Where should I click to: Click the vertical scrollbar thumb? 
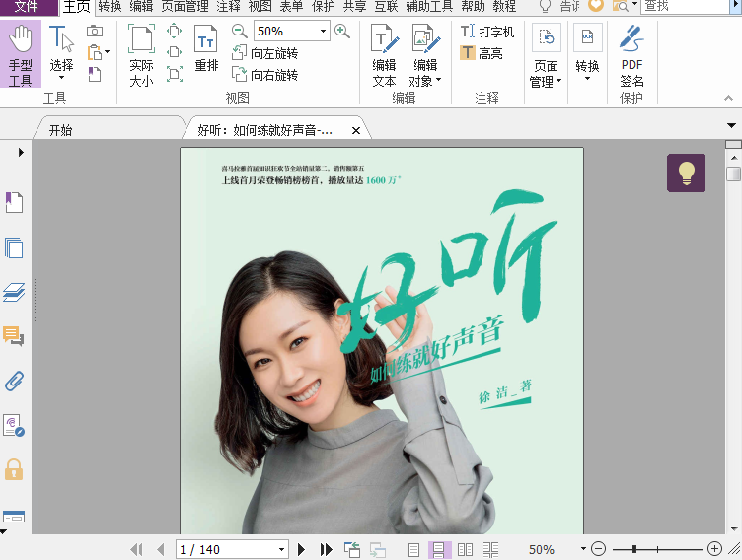[x=733, y=174]
